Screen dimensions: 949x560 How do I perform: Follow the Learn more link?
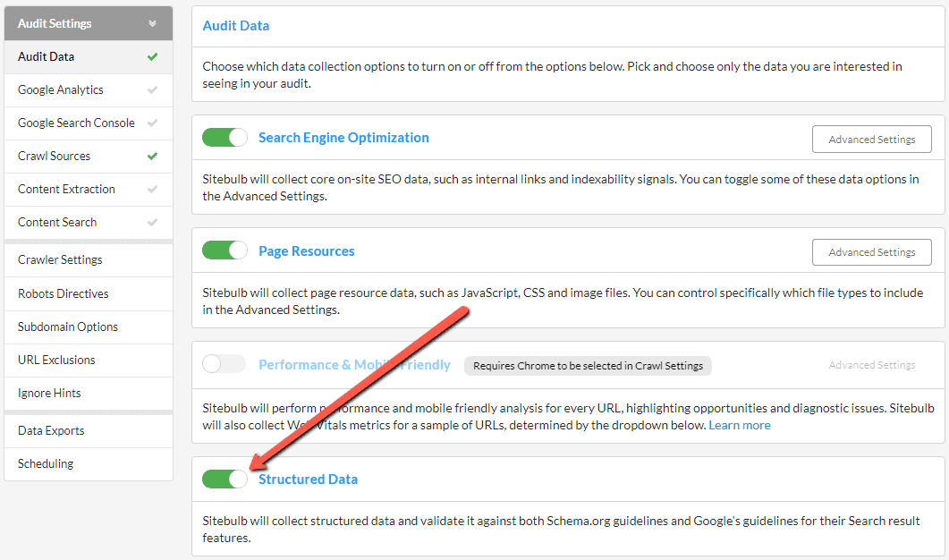click(x=739, y=425)
